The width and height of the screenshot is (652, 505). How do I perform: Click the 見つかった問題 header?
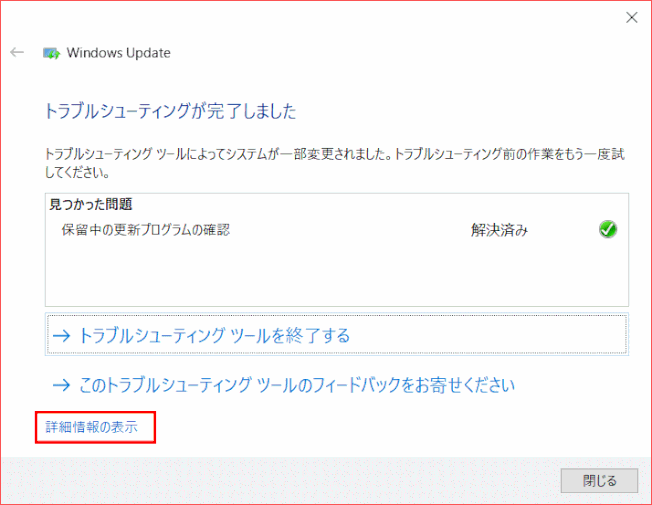click(91, 204)
